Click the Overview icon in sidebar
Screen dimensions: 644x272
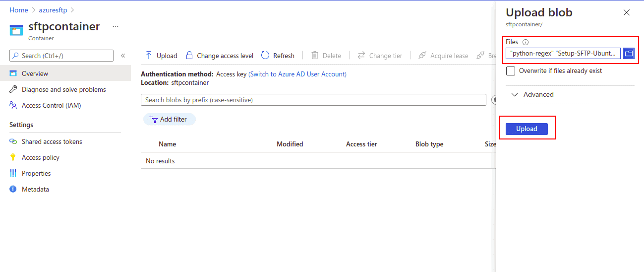point(13,73)
